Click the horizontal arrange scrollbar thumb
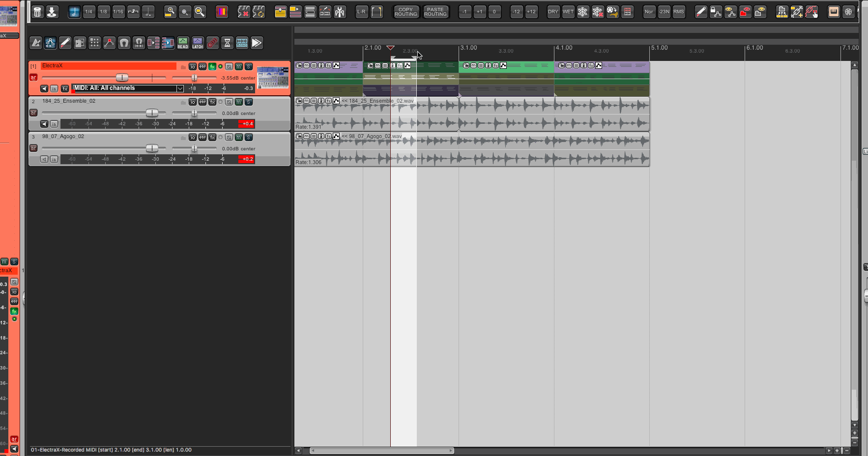868x456 pixels. [382, 450]
